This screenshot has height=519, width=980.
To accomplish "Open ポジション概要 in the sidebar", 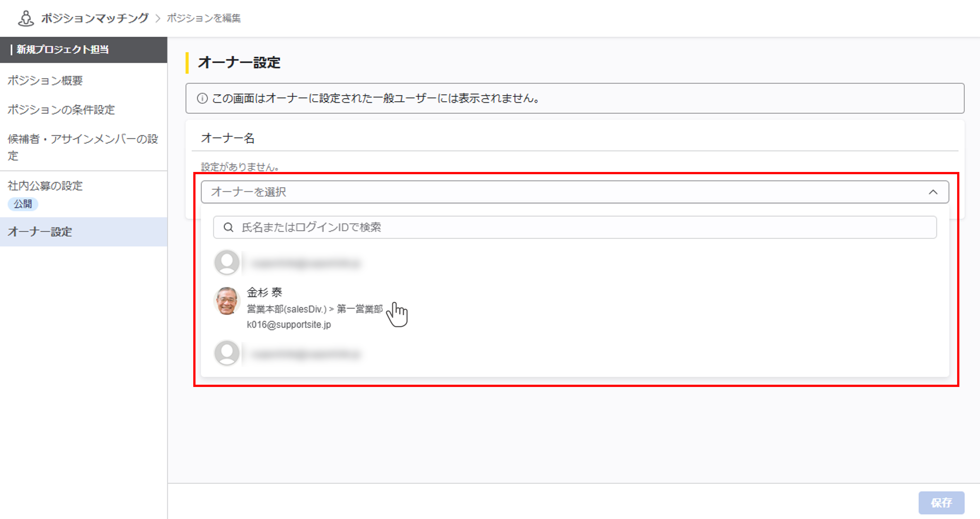I will 45,80.
